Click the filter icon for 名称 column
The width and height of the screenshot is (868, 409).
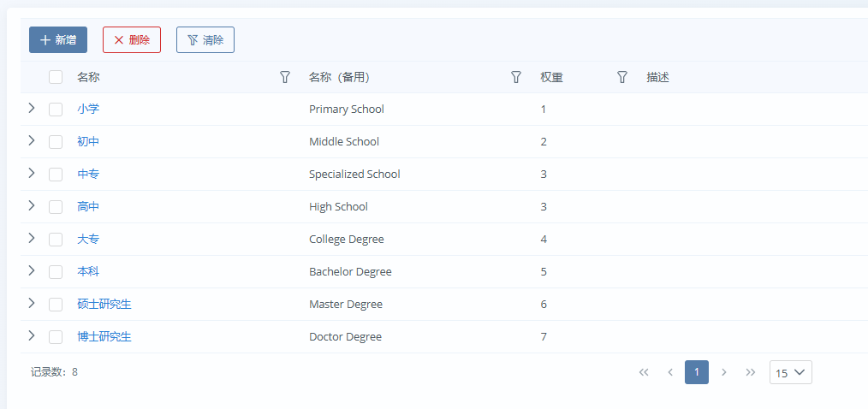click(285, 77)
